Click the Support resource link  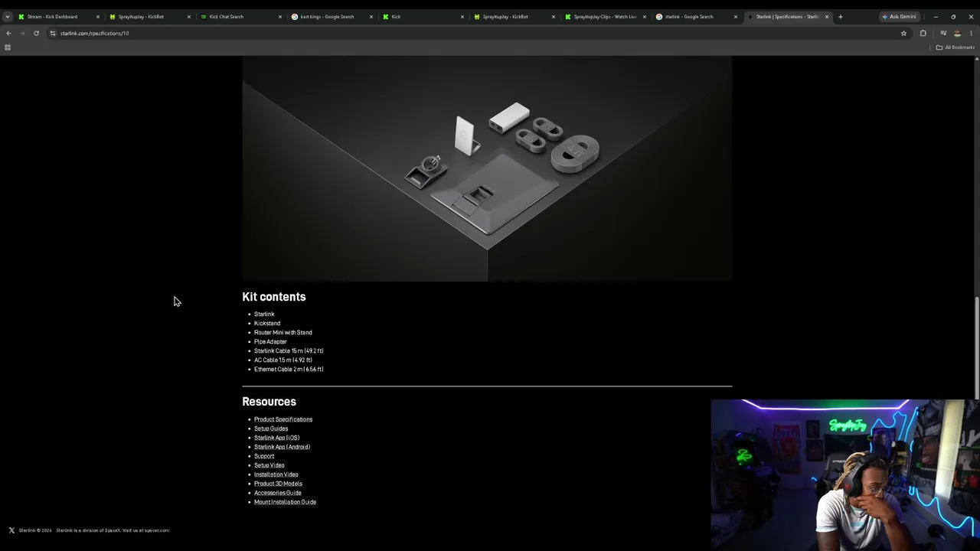(264, 456)
